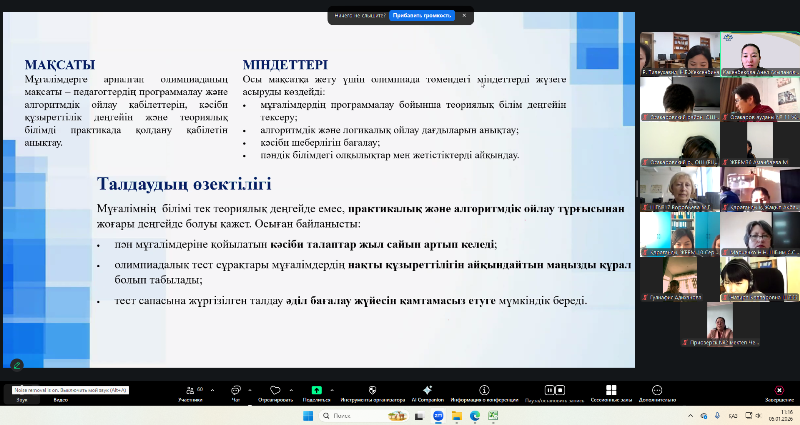The width and height of the screenshot is (800, 425).
Task: Open AI Companion
Action: [x=426, y=389]
